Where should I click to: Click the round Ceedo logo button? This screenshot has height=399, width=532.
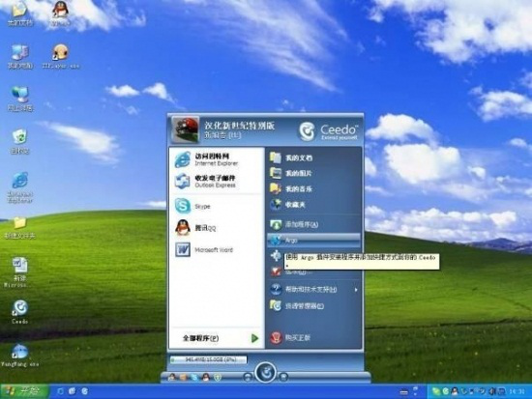[266, 372]
